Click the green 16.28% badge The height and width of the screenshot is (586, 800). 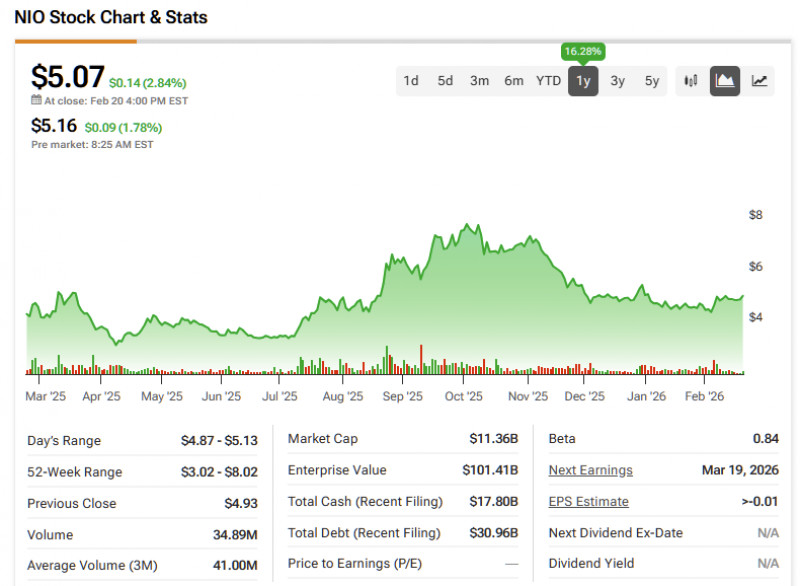click(583, 51)
